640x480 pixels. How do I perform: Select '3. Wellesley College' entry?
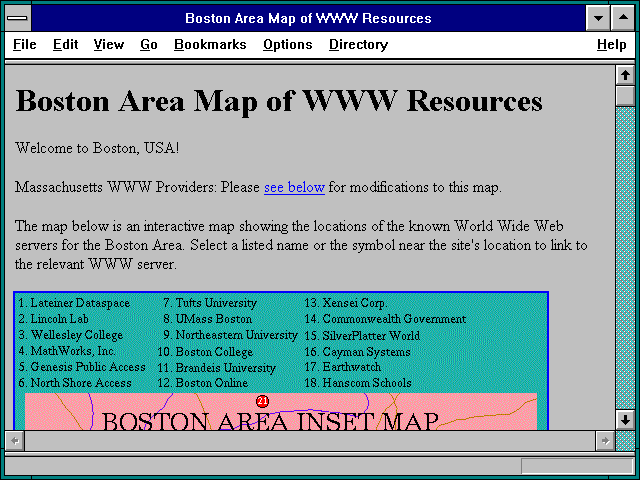tap(71, 335)
